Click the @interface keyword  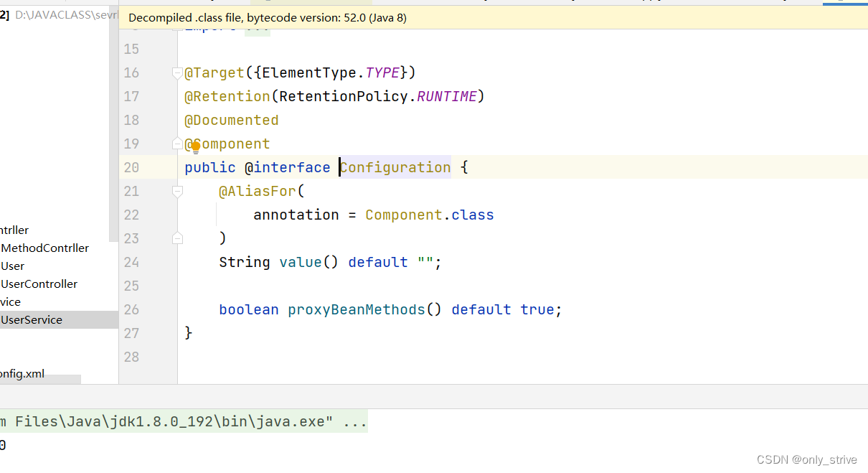288,167
